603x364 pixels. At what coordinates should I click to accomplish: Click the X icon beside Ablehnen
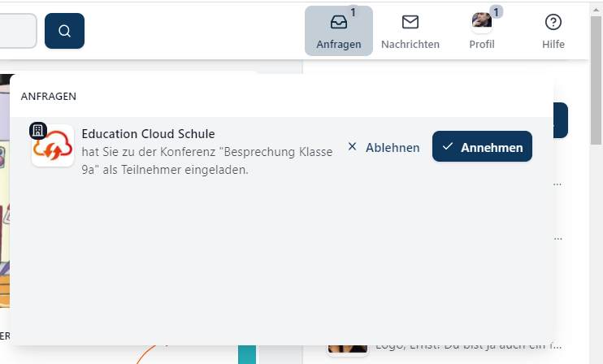(352, 147)
